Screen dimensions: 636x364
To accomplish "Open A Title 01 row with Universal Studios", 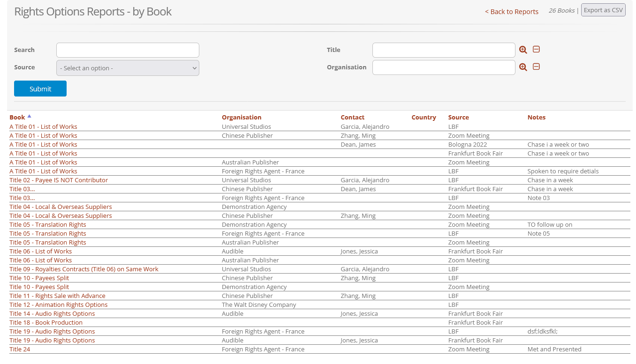I will (x=43, y=126).
